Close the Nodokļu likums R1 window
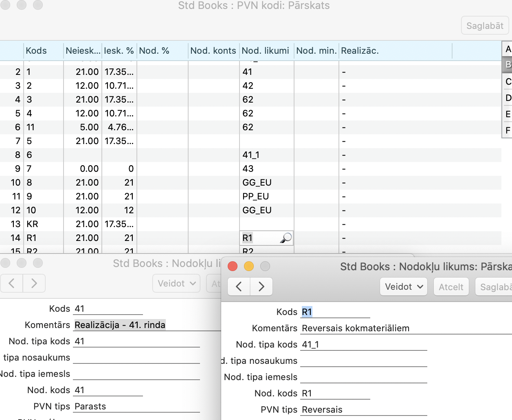Image resolution: width=512 pixels, height=420 pixels. pos(233,266)
